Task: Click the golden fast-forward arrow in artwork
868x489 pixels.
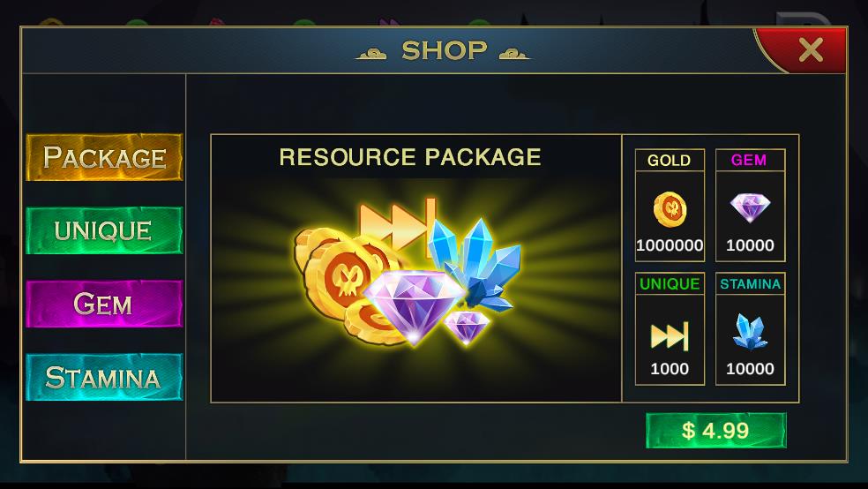Action: click(x=398, y=226)
